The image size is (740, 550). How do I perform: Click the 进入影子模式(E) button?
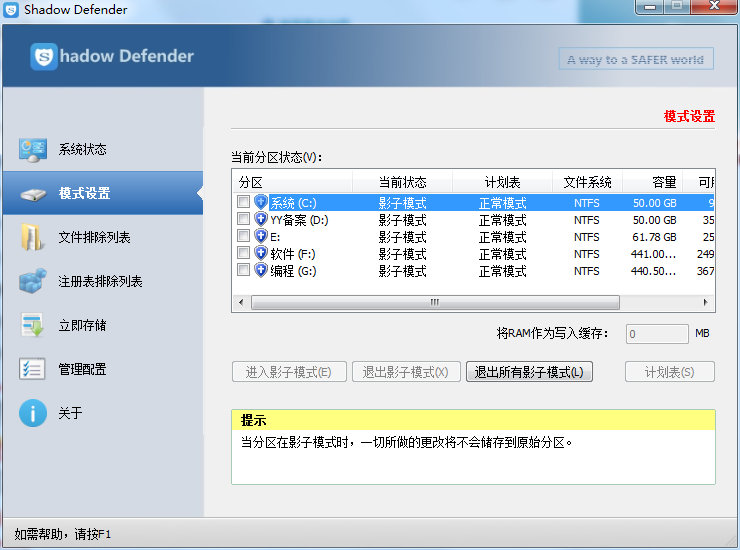coord(289,372)
